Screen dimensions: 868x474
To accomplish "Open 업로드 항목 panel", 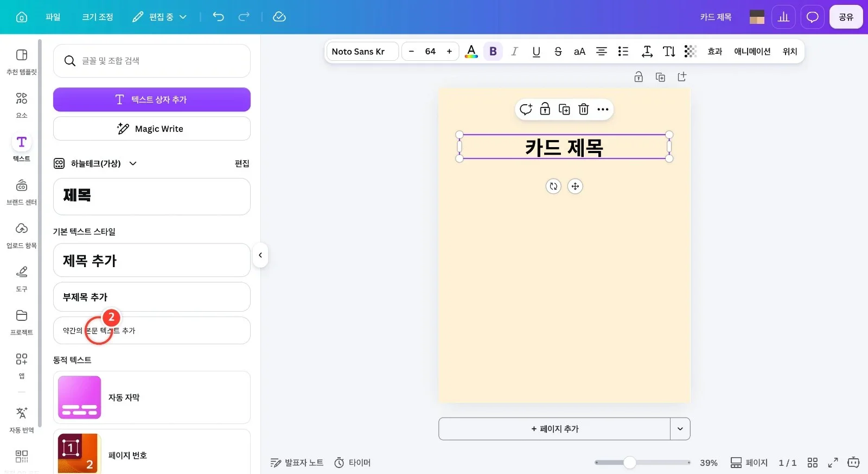I will [x=22, y=236].
